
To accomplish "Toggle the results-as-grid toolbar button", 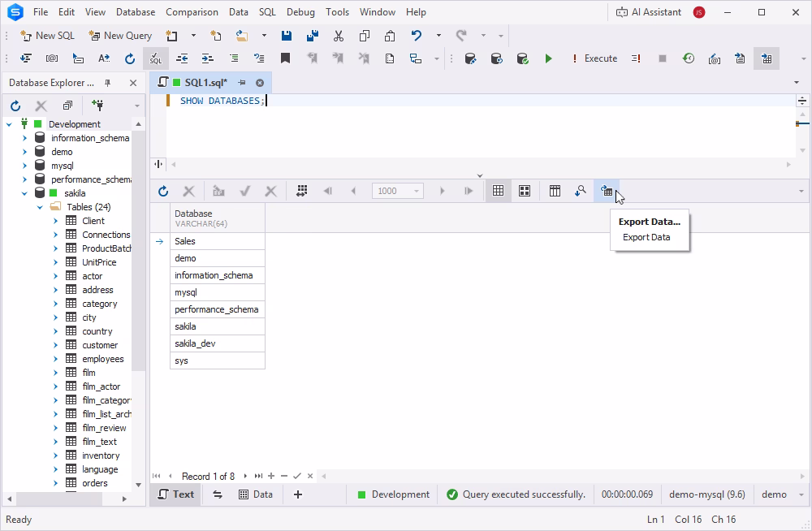I will pos(767,58).
